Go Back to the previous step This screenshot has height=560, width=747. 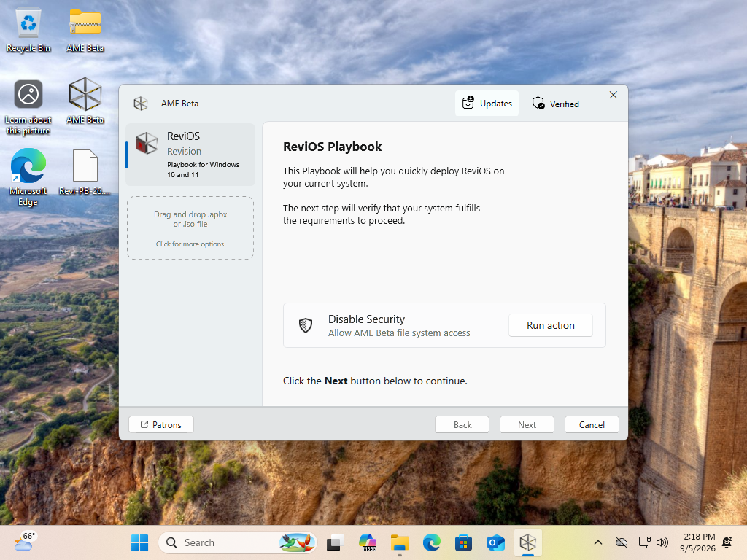click(462, 424)
